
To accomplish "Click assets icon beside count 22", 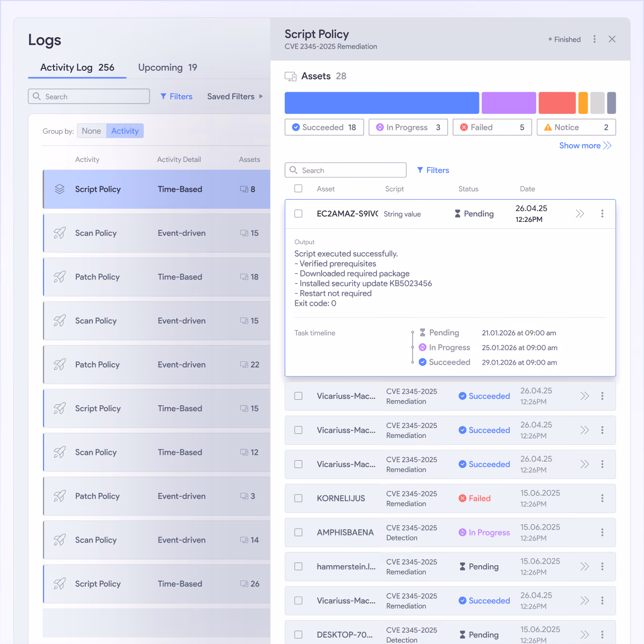I will coord(244,365).
